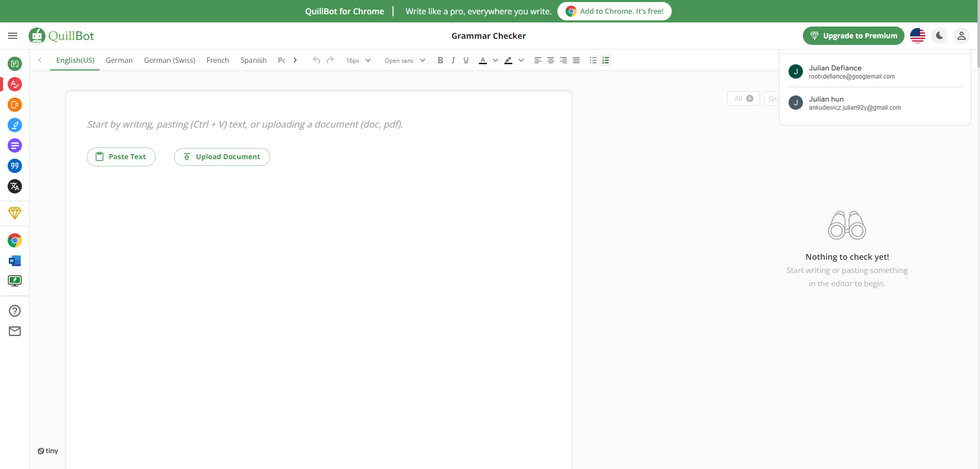Choose the Julian hun account

point(875,103)
